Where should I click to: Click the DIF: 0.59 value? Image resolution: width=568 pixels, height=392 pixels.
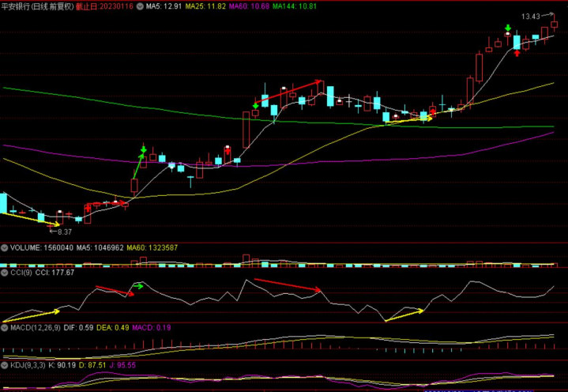tap(78, 328)
